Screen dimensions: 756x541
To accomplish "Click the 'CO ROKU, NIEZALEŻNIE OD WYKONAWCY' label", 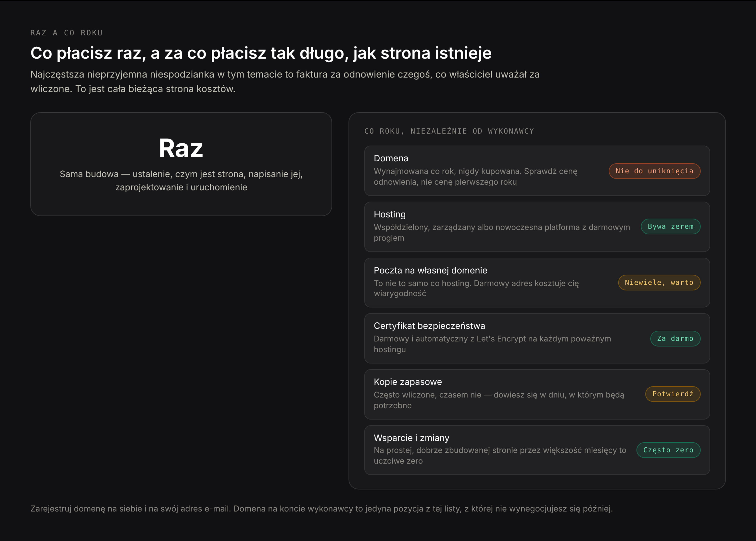I will click(x=449, y=131).
